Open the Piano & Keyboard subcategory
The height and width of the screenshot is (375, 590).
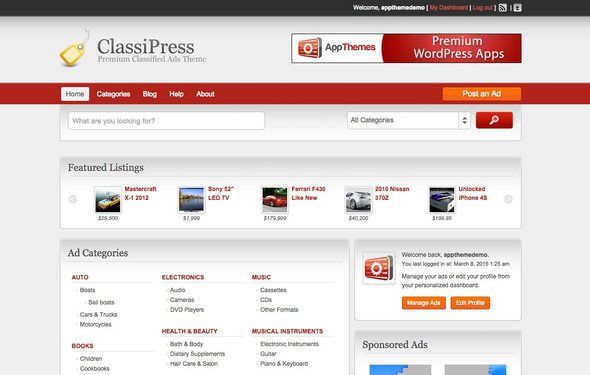[x=284, y=363]
